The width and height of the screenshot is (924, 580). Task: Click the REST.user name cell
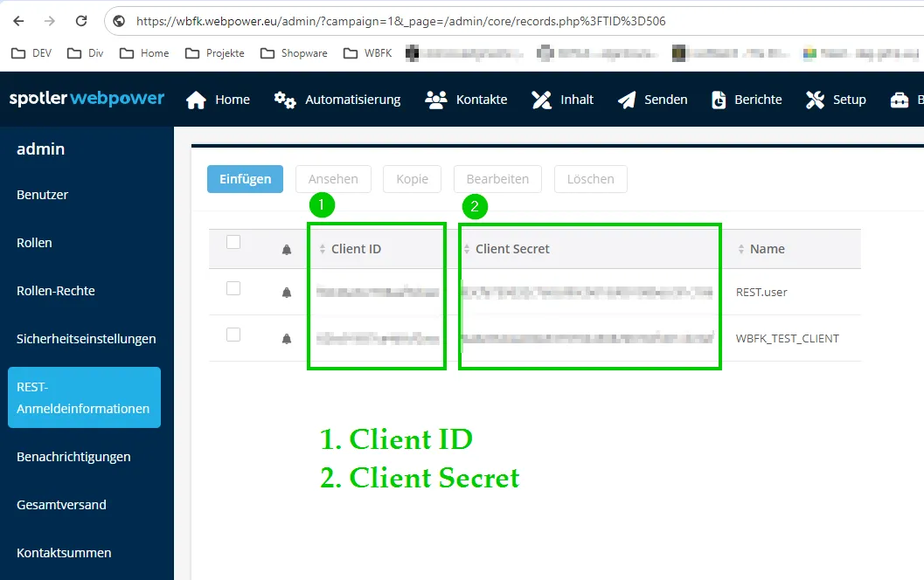761,292
